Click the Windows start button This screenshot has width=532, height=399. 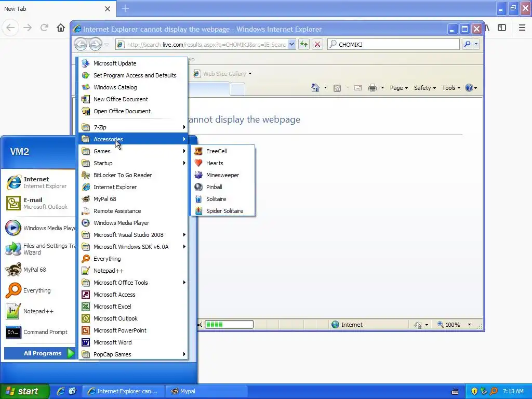pyautogui.click(x=24, y=391)
